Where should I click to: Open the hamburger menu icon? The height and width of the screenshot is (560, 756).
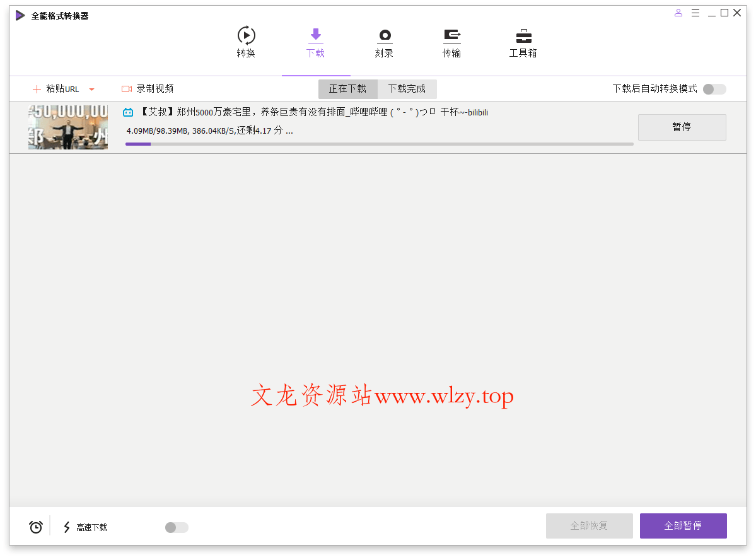695,12
